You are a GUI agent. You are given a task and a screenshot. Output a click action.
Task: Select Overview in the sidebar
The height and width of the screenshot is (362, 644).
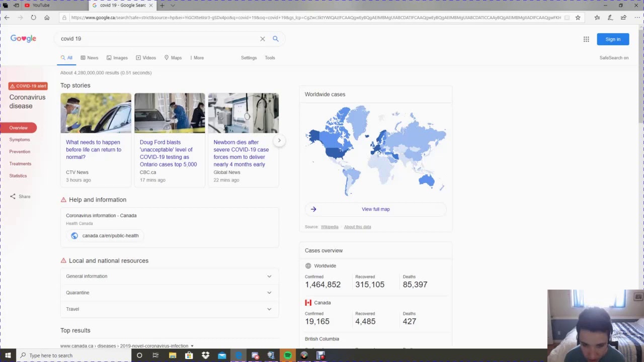[19, 128]
